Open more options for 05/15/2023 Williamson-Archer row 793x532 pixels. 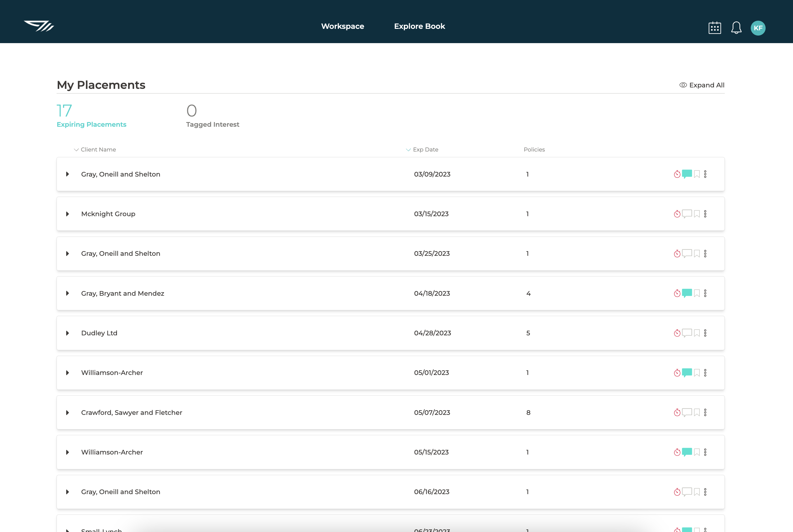(x=705, y=452)
